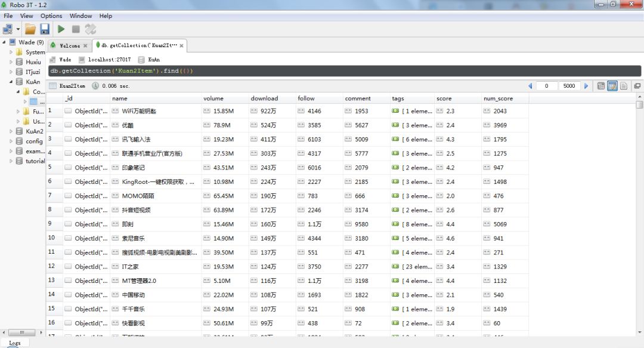Click the batch size field showing 5000
The height and width of the screenshot is (348, 644).
tap(569, 86)
